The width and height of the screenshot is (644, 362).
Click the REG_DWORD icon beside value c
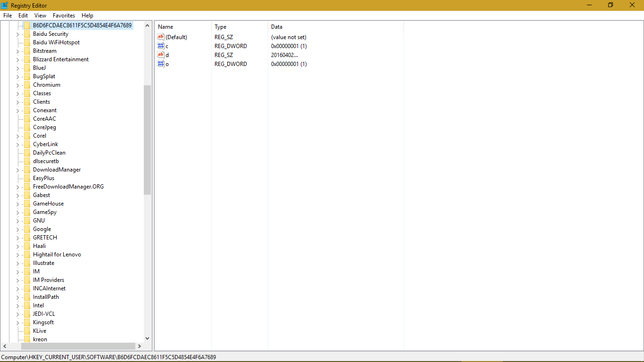click(x=160, y=46)
